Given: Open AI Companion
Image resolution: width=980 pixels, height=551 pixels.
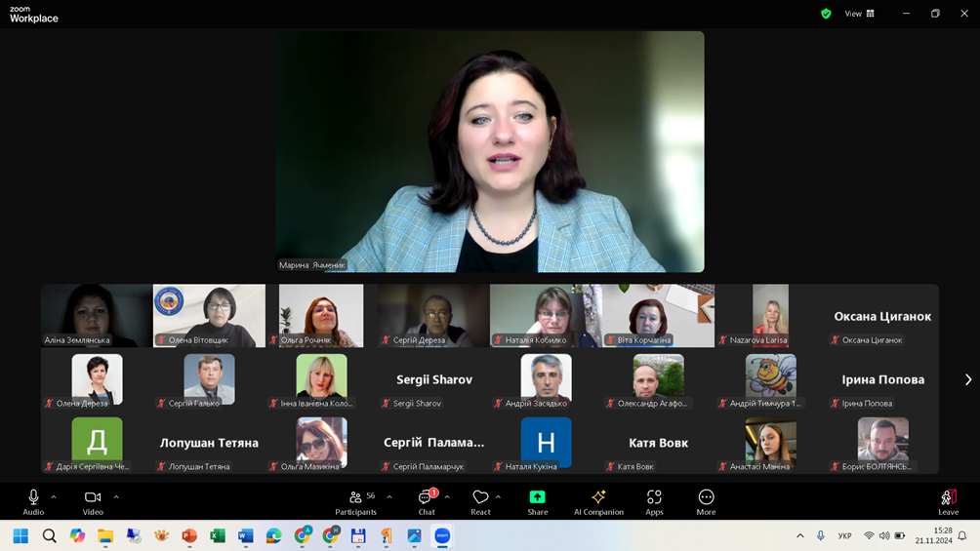Looking at the screenshot, I should pyautogui.click(x=598, y=502).
